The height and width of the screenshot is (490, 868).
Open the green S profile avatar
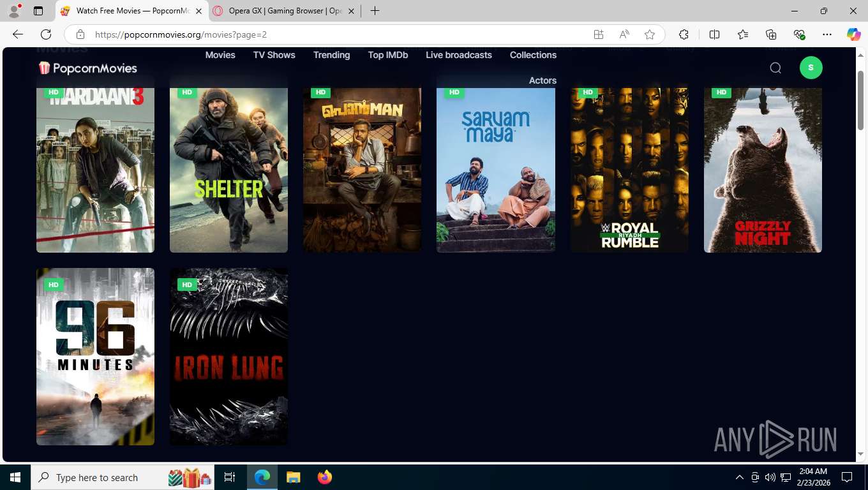pyautogui.click(x=811, y=68)
